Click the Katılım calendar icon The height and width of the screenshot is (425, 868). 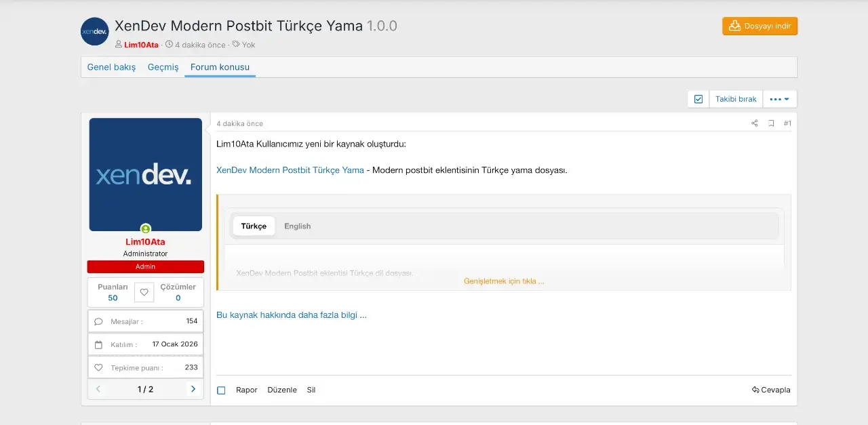coord(99,344)
